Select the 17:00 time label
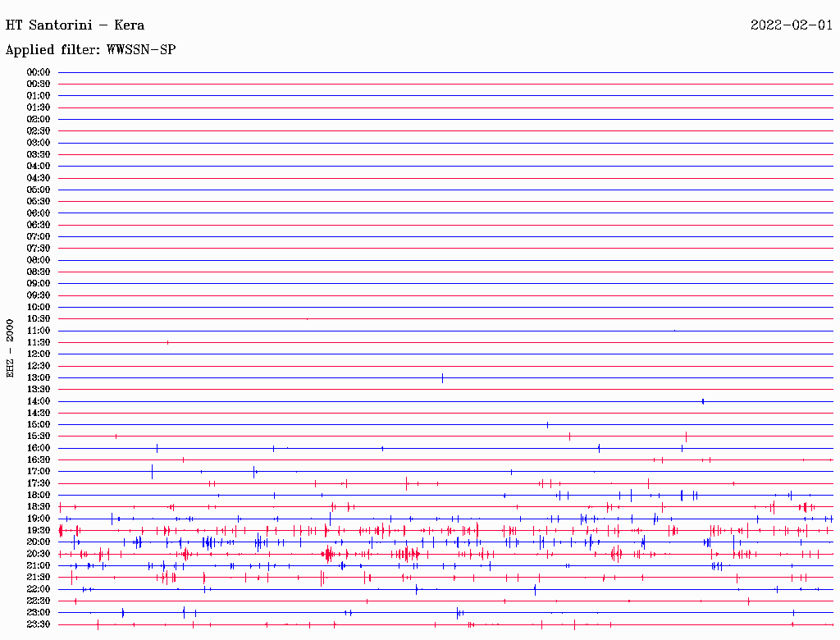 click(39, 472)
